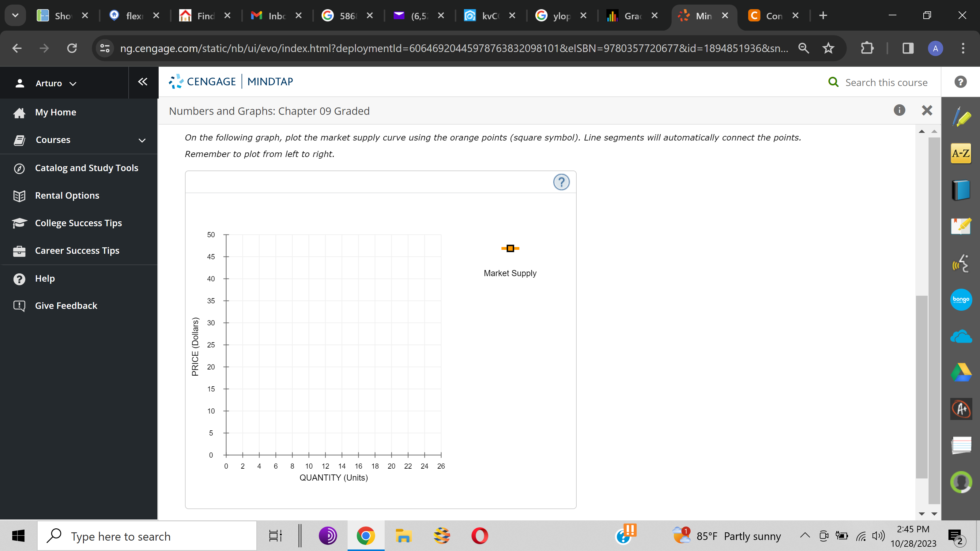This screenshot has width=980, height=551.
Task: Expand the Courses section chevron
Action: tap(141, 140)
